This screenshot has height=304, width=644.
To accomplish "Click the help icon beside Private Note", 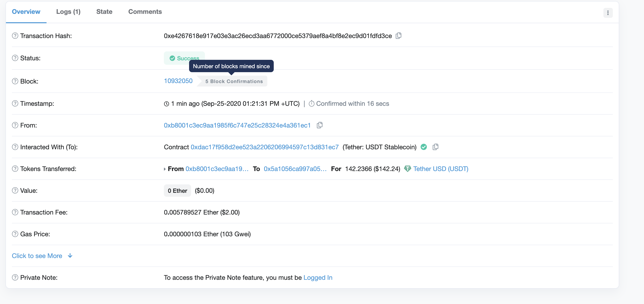I will 15,278.
